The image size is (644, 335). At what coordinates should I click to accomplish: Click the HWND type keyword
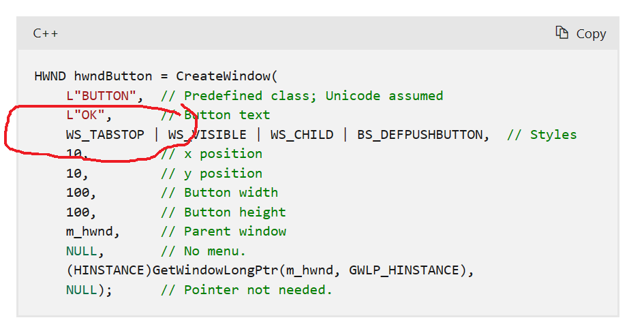[x=50, y=76]
